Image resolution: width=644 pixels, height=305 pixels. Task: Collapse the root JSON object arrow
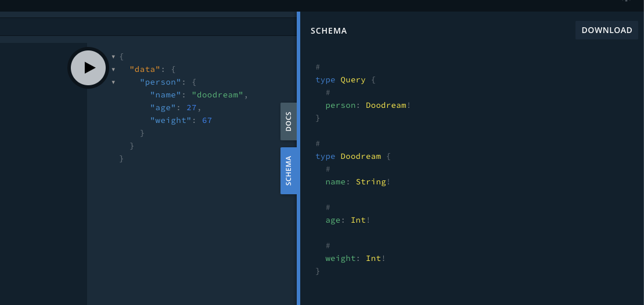tap(113, 57)
